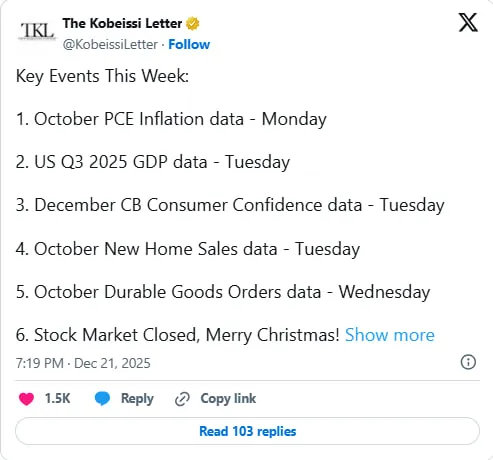493x460 pixels.
Task: Follow The Kobeissi Letter account
Action: click(x=189, y=44)
